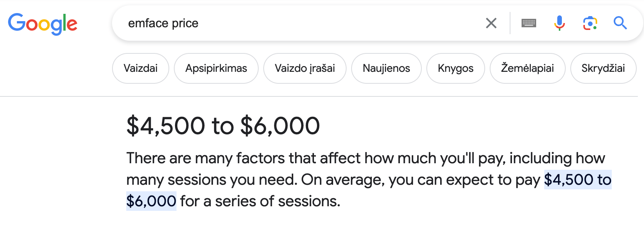The width and height of the screenshot is (644, 232).
Task: Open the Apsipirkimas shopping tab
Action: tap(216, 68)
